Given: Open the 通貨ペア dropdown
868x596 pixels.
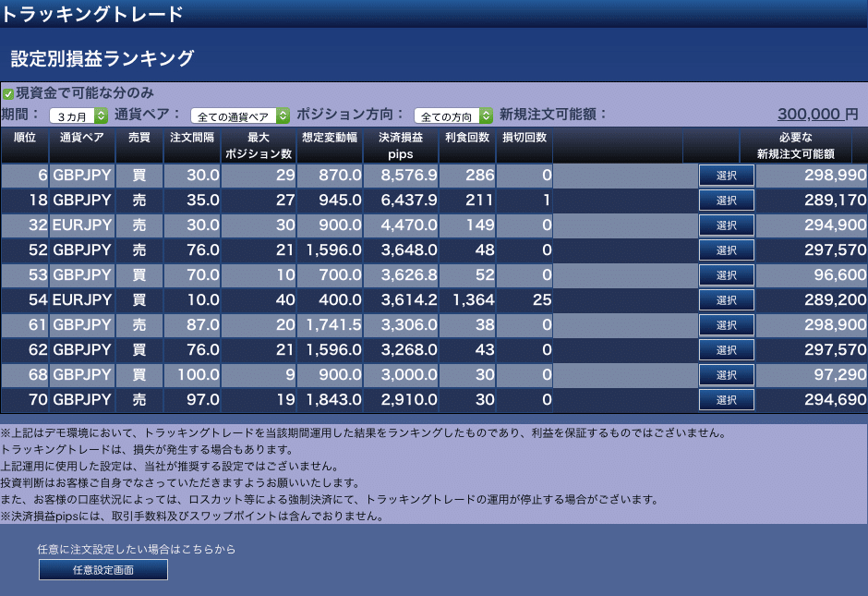Looking at the screenshot, I should 240,116.
